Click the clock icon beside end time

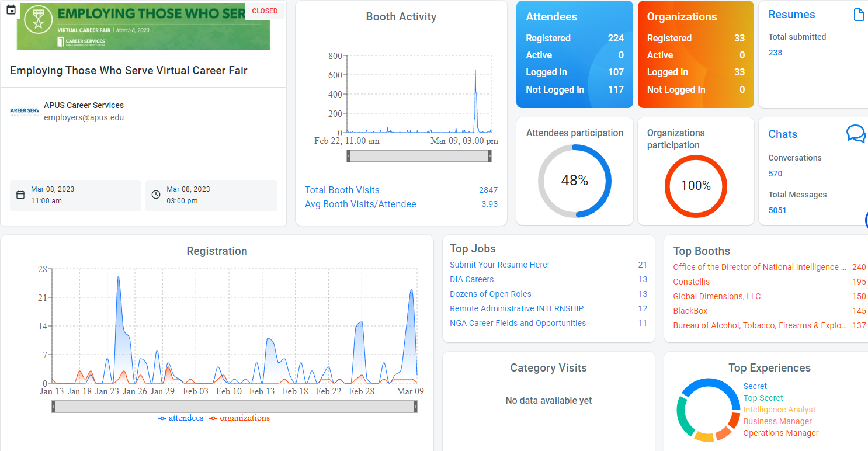[x=156, y=195]
